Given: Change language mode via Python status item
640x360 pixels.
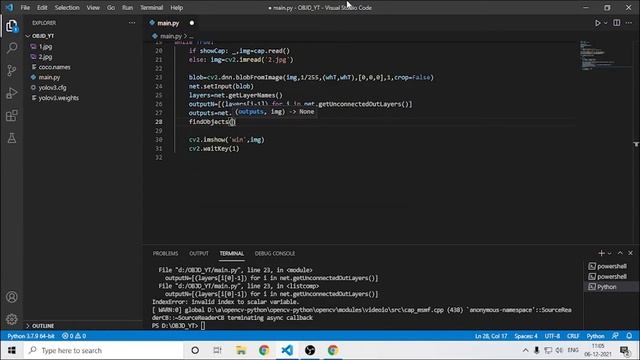Looking at the screenshot, I should click(595, 336).
